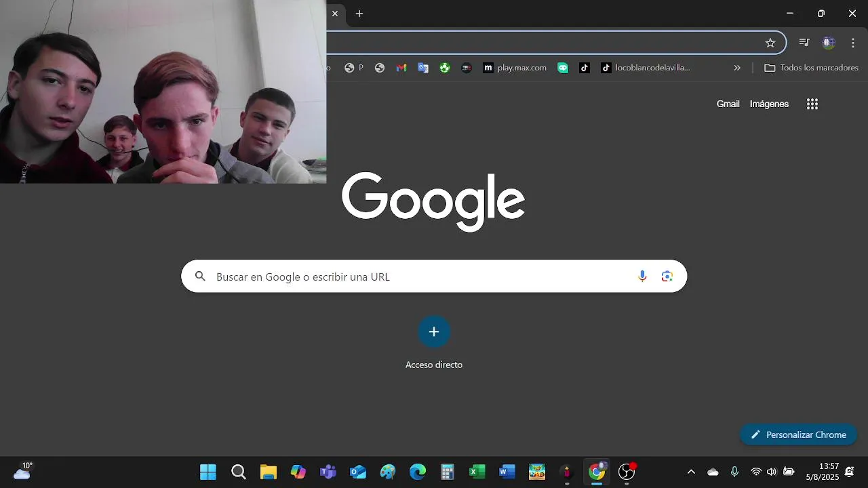Open the Imágenes link

coord(769,104)
